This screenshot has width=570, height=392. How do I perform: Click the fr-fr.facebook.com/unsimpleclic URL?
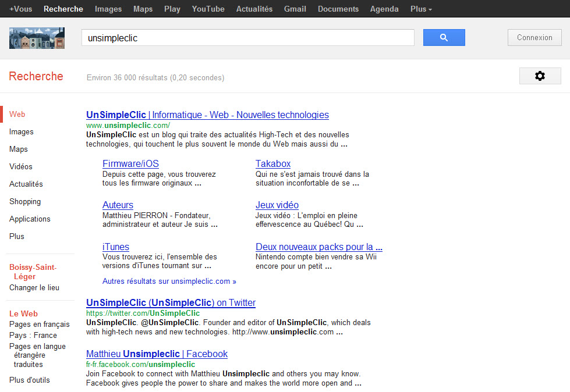tap(140, 364)
